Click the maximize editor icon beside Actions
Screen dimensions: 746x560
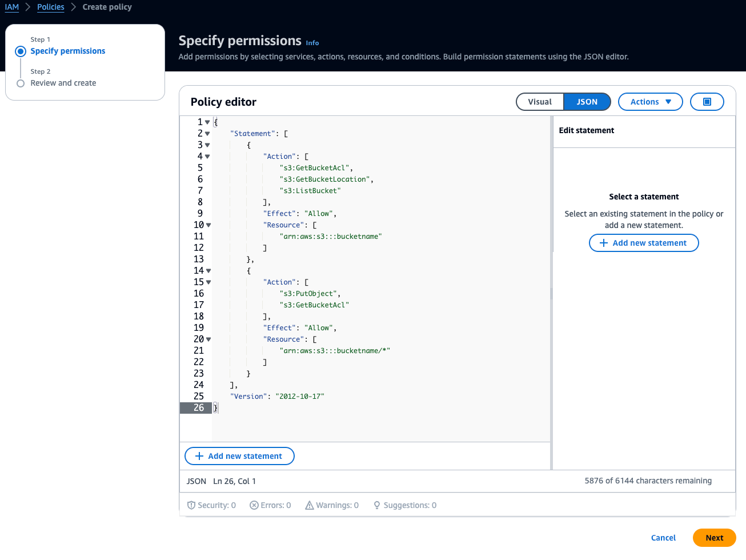(707, 101)
